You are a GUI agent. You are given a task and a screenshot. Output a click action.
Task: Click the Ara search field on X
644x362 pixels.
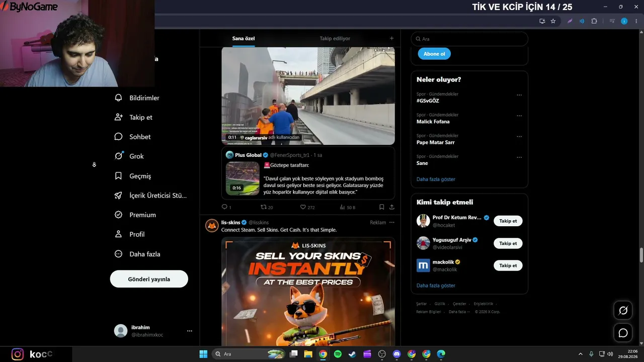469,39
